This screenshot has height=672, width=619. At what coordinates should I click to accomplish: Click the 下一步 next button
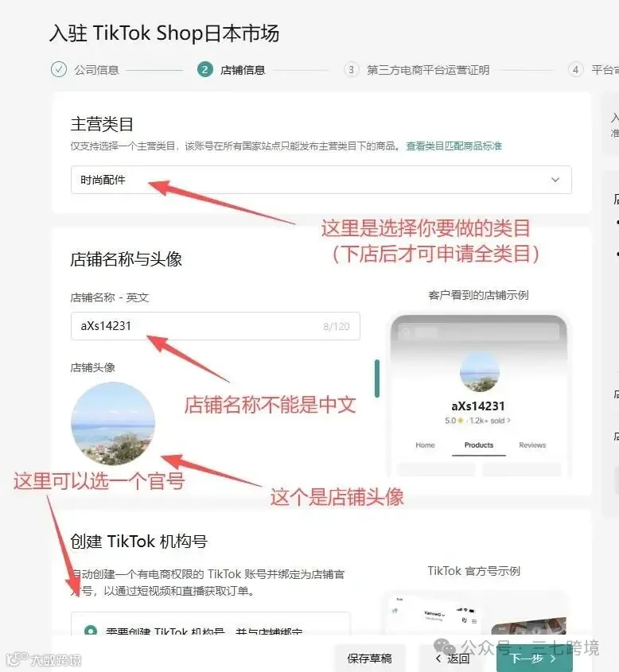coord(534,658)
